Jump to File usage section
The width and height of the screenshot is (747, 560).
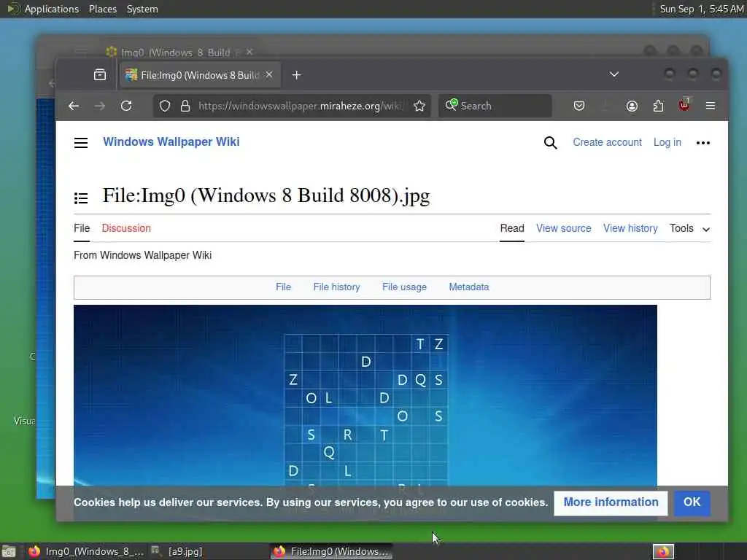[x=404, y=287]
